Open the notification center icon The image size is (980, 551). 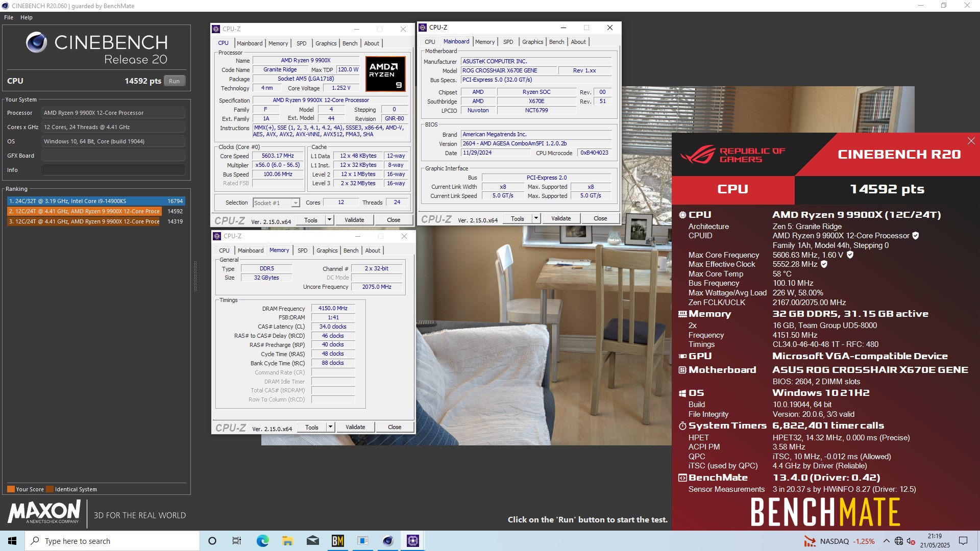point(963,541)
